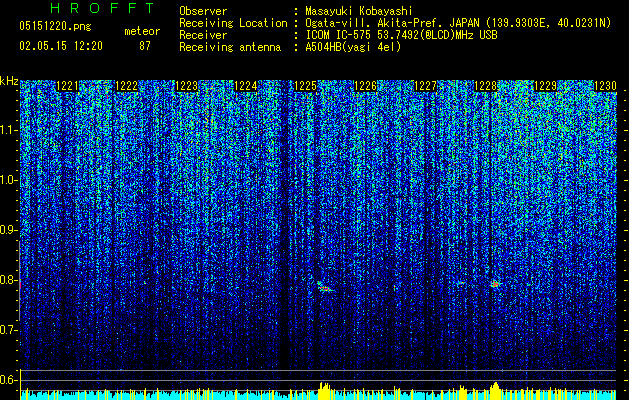Click the date stamp 02.05.15 12:20

tap(61, 46)
